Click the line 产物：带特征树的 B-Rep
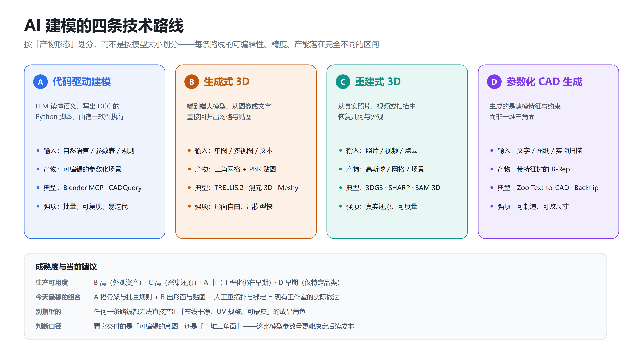This screenshot has height=364, width=631. pos(533,169)
